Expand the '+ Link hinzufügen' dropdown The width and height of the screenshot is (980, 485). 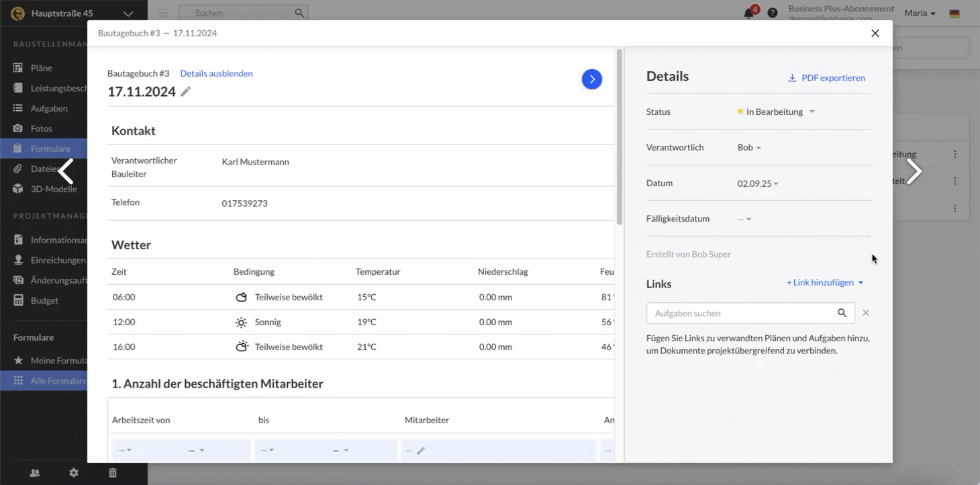tap(825, 283)
